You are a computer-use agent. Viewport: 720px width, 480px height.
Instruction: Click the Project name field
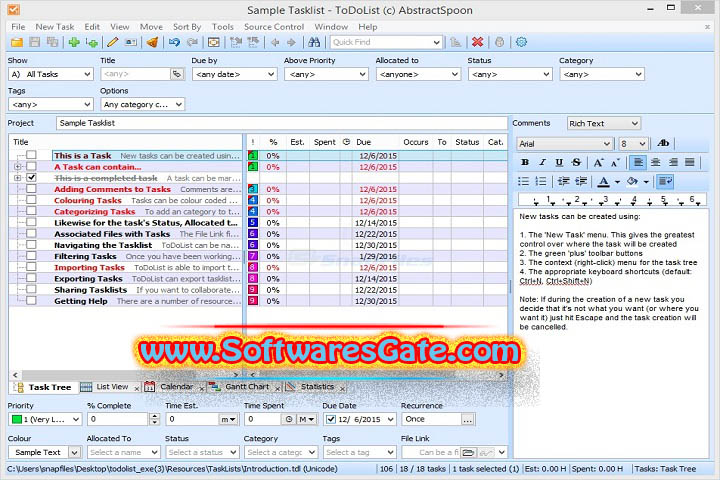pos(282,123)
